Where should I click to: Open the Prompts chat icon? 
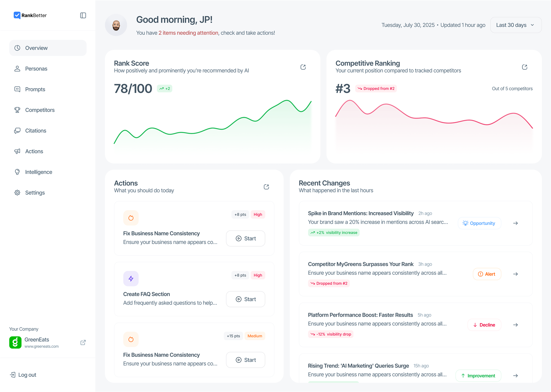(17, 89)
